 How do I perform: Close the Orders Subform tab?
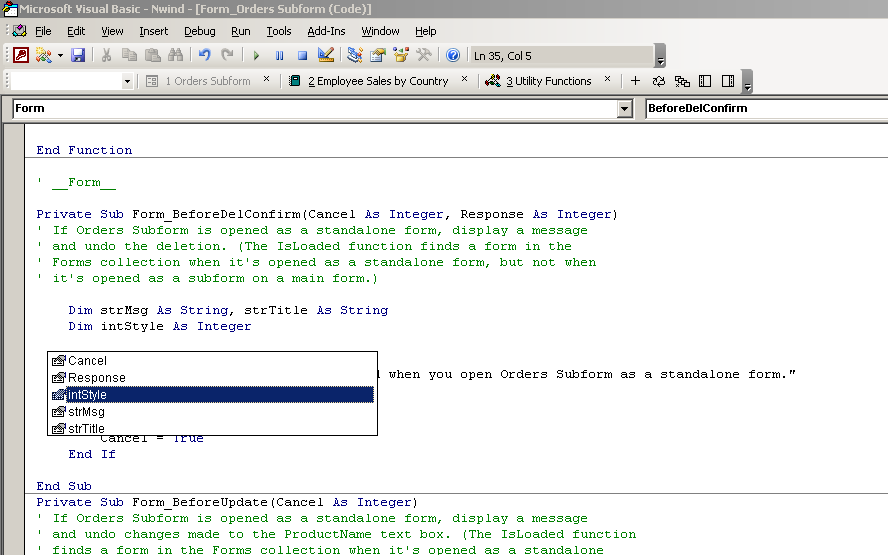pos(267,79)
